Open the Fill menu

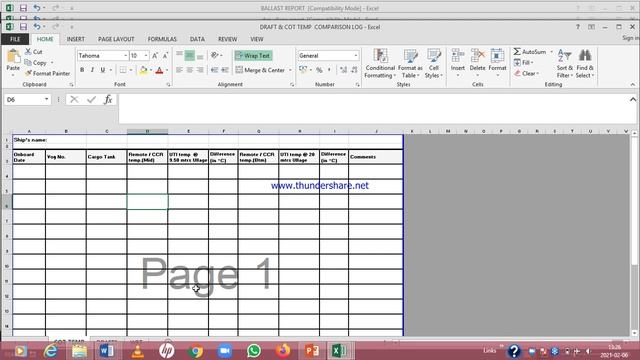coord(524,63)
